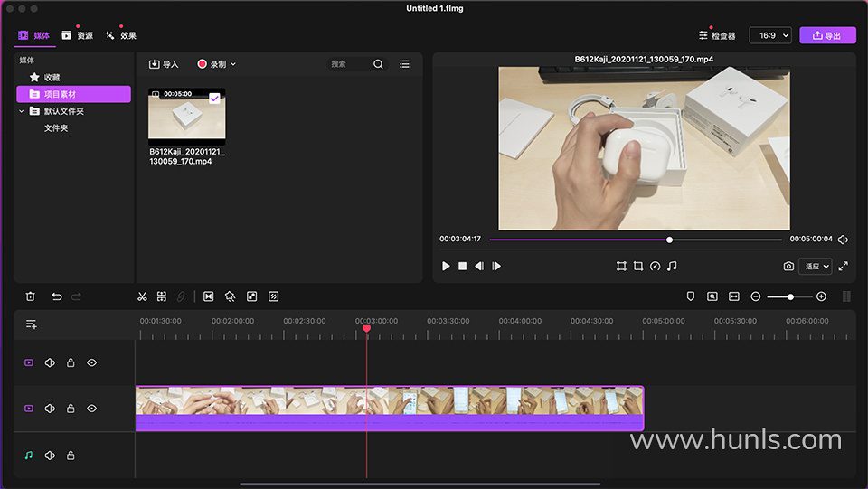Zoom out timeline with minus button
This screenshot has height=489, width=868.
756,296
